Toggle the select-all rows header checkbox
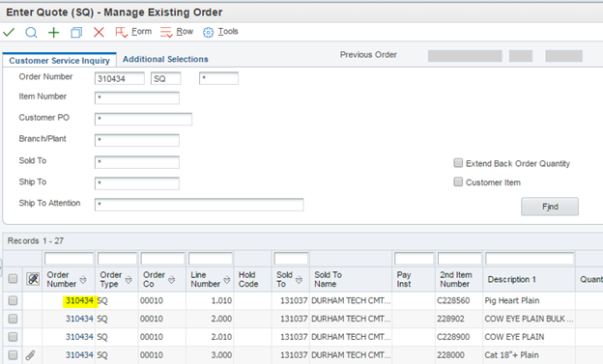This screenshot has width=603, height=364. 13,279
